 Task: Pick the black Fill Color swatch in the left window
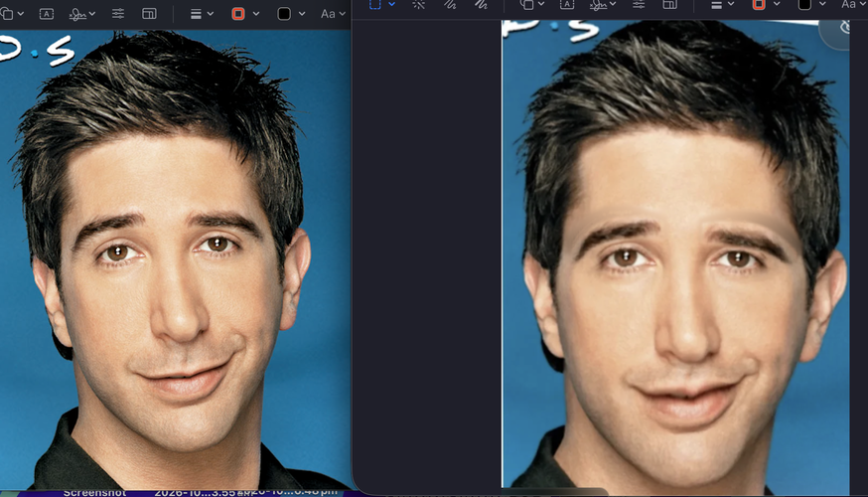(284, 14)
